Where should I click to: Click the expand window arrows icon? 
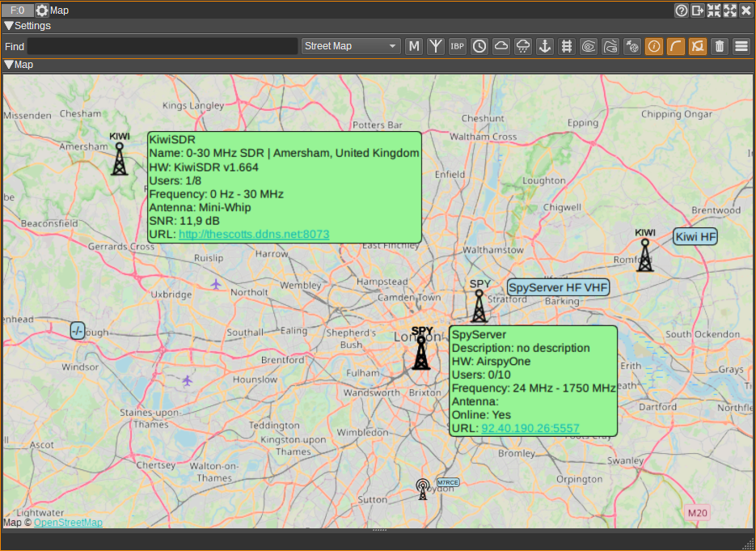pyautogui.click(x=730, y=11)
